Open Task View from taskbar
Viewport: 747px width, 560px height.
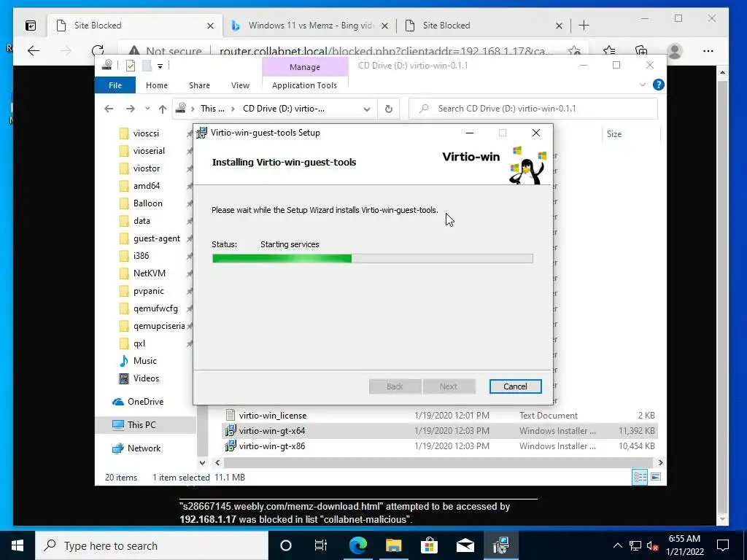(321, 545)
